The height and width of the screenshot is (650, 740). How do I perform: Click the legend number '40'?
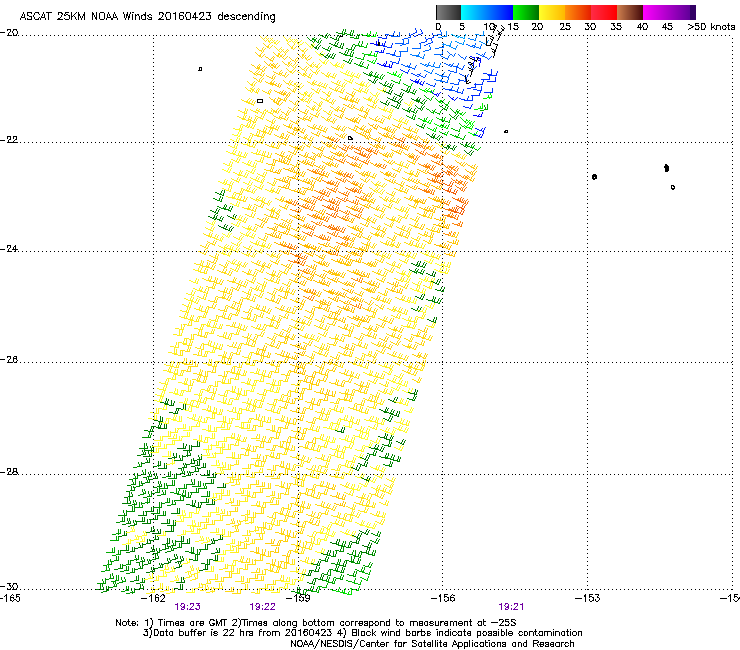[x=642, y=27]
